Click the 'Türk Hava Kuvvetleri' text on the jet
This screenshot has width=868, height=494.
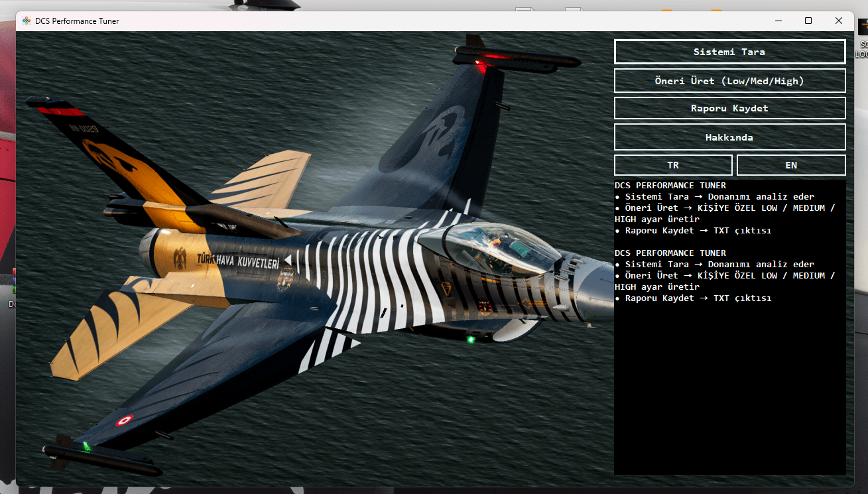(x=237, y=259)
